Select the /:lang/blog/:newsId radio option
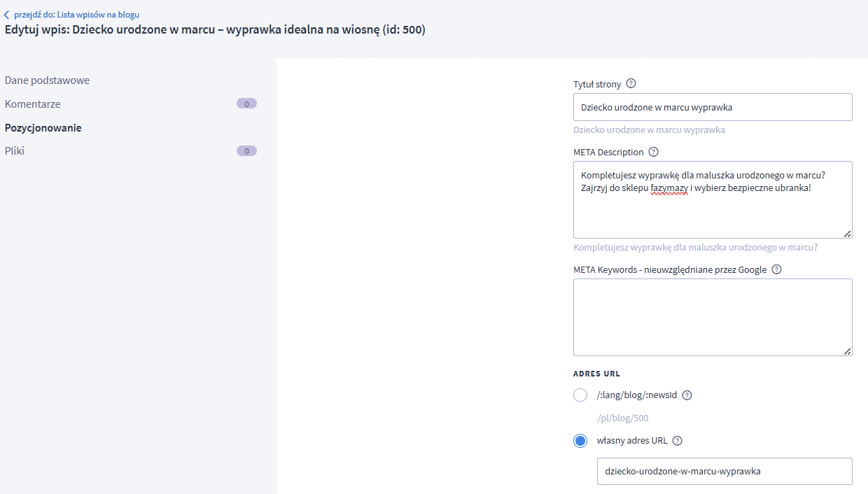868x494 pixels. (x=580, y=395)
